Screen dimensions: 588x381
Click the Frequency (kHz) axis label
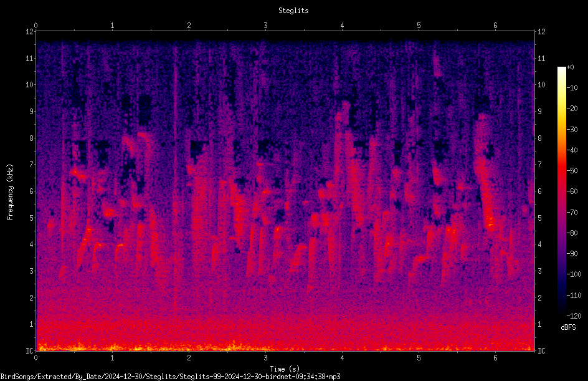pyautogui.click(x=10, y=191)
